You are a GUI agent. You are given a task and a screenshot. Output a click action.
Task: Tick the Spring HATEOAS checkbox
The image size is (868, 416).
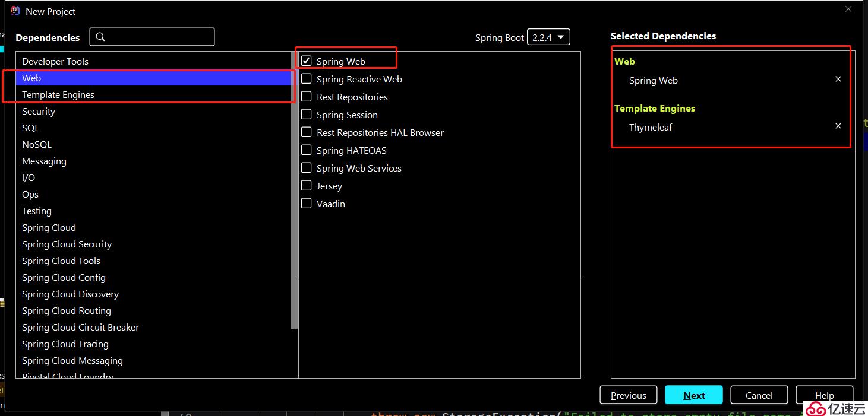(307, 150)
